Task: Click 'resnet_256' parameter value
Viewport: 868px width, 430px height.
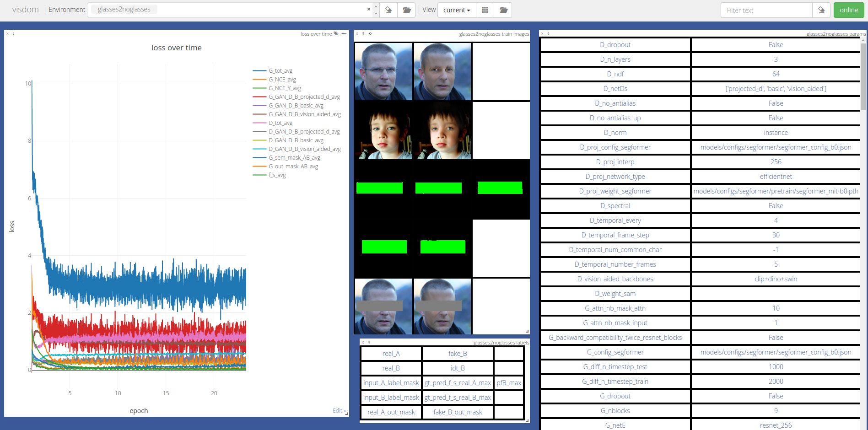Action: (776, 425)
